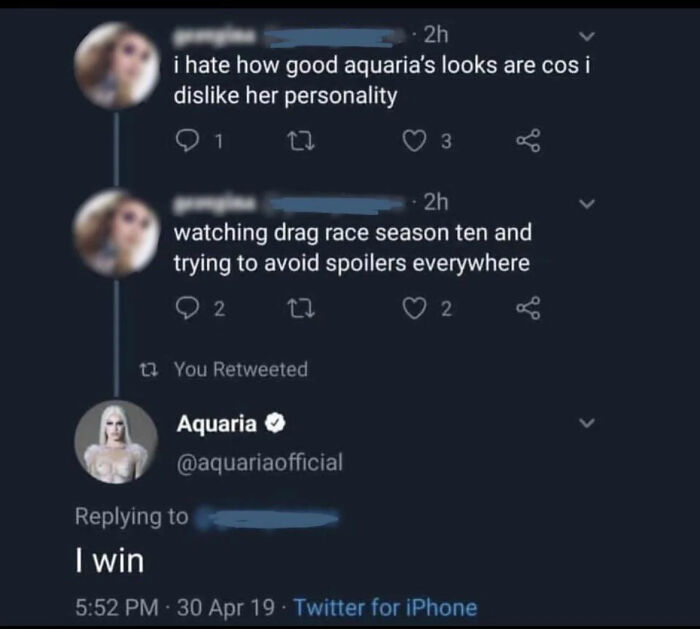Click the Aquaria display name

217,424
